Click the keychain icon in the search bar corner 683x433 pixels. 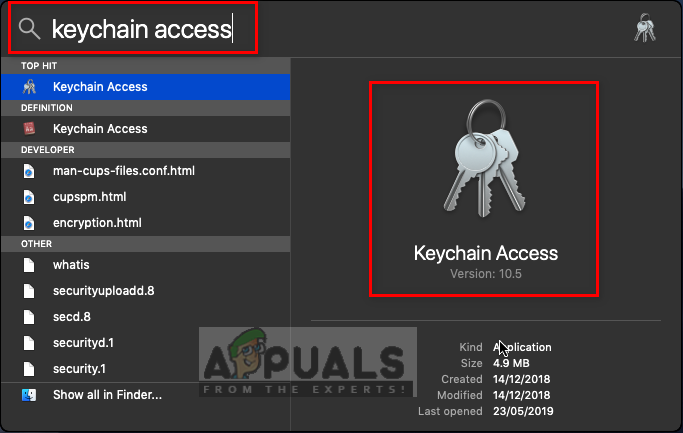click(x=645, y=28)
